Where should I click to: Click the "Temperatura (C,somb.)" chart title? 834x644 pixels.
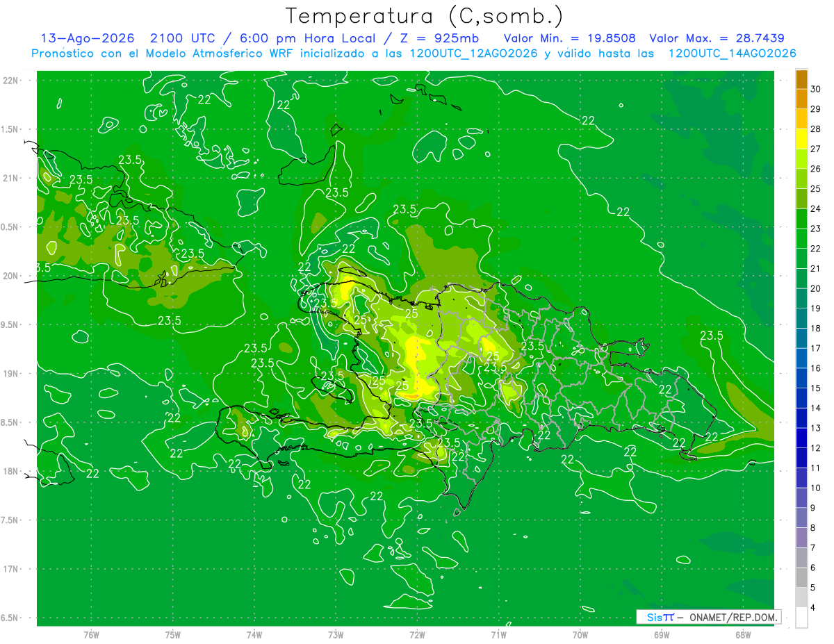pos(424,16)
